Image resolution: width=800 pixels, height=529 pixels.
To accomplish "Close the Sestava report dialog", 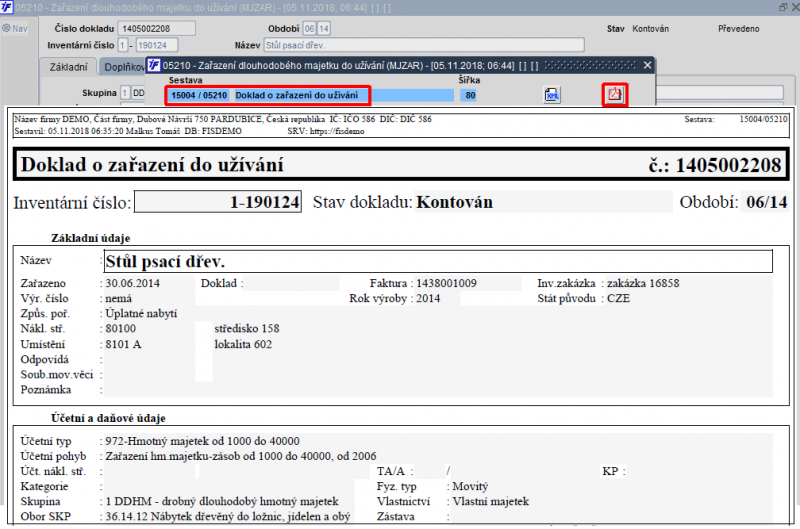I will 647,65.
